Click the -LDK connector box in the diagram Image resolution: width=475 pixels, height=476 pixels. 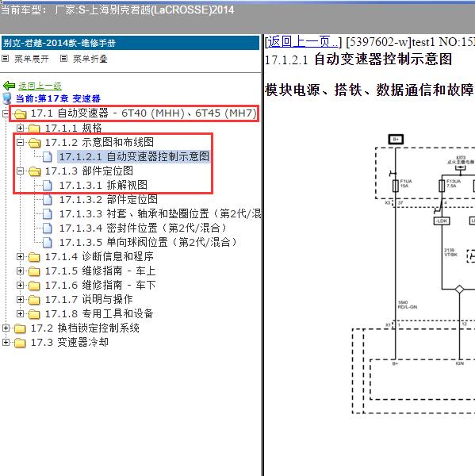tap(442, 221)
